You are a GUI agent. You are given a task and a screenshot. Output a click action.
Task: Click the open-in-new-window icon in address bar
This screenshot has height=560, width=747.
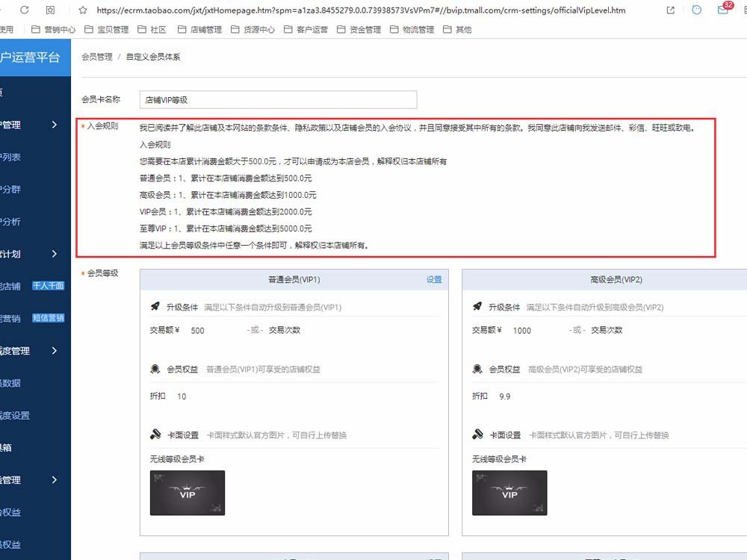click(x=670, y=10)
